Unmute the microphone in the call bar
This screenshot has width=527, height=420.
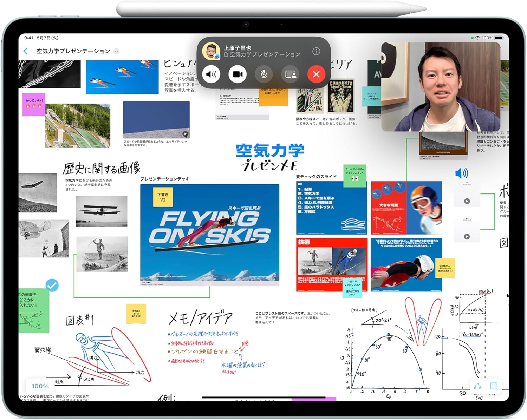[x=263, y=74]
